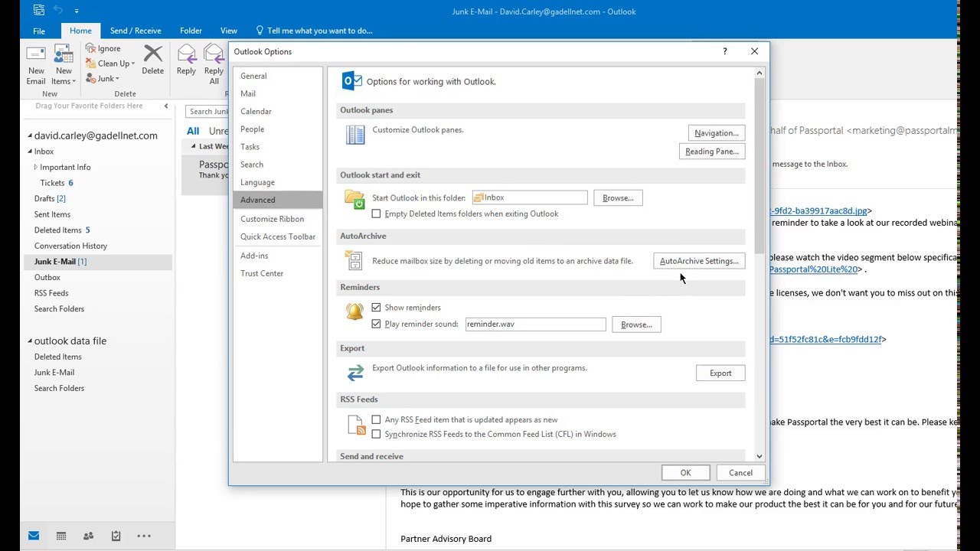
Task: Click the Start Outlook in this folder field
Action: [x=530, y=198]
